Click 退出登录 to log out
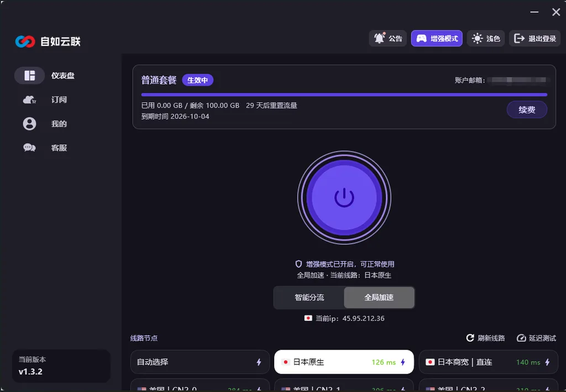This screenshot has width=566, height=392. (x=534, y=38)
